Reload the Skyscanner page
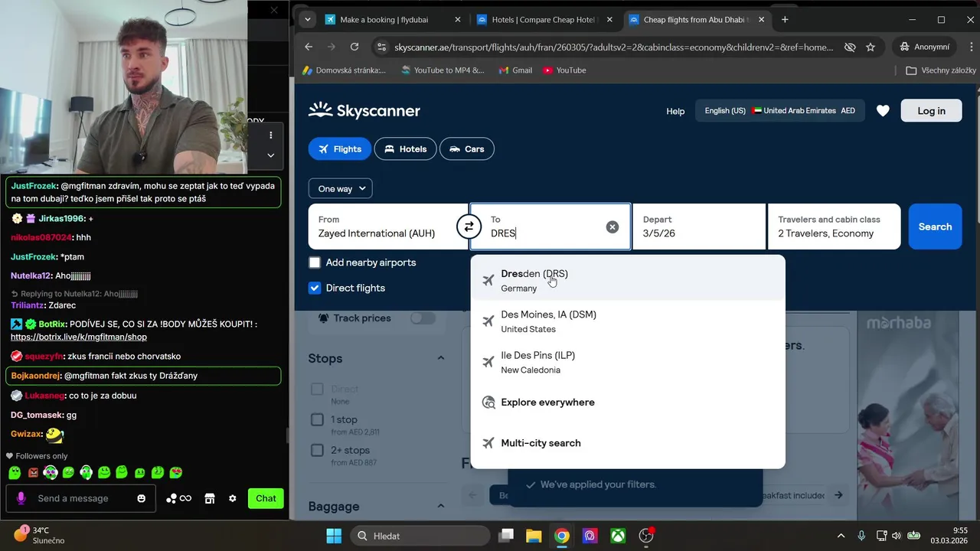Viewport: 980px width, 551px height. (354, 47)
